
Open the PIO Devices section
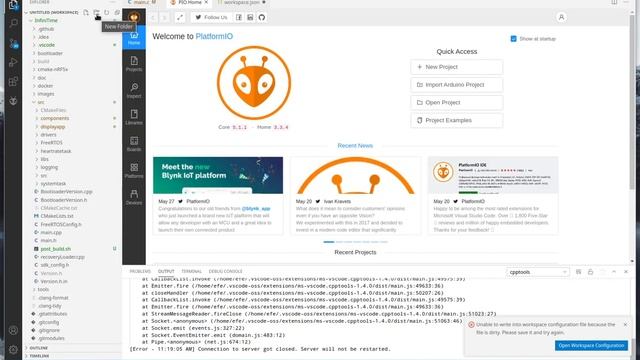point(134,197)
